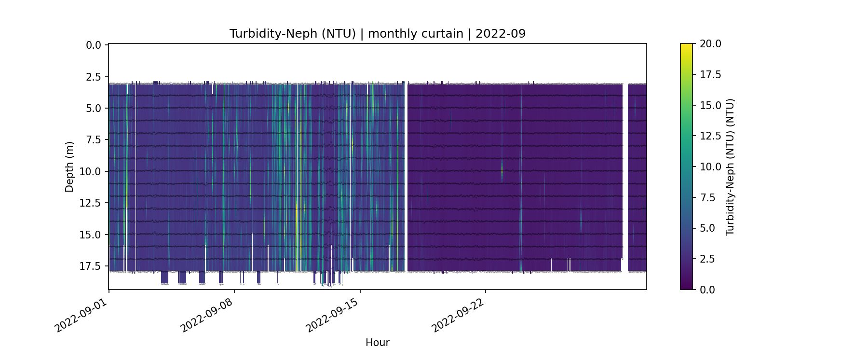Click the teal middle section of the colorbar
The height and width of the screenshot is (362, 868).
pos(686,167)
